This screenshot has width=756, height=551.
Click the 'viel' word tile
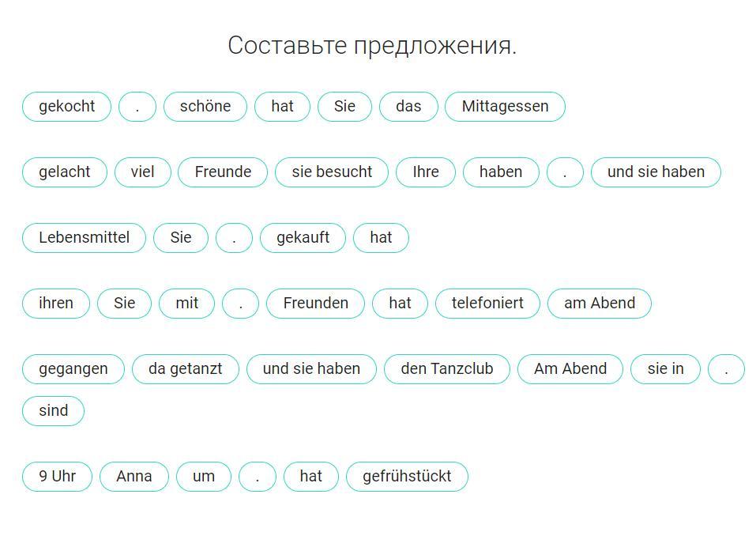[142, 172]
